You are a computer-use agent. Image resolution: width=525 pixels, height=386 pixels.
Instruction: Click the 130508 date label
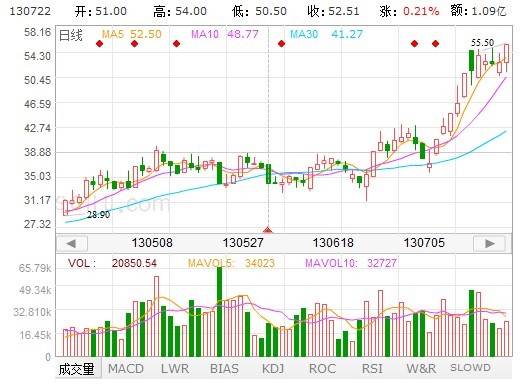(x=152, y=243)
